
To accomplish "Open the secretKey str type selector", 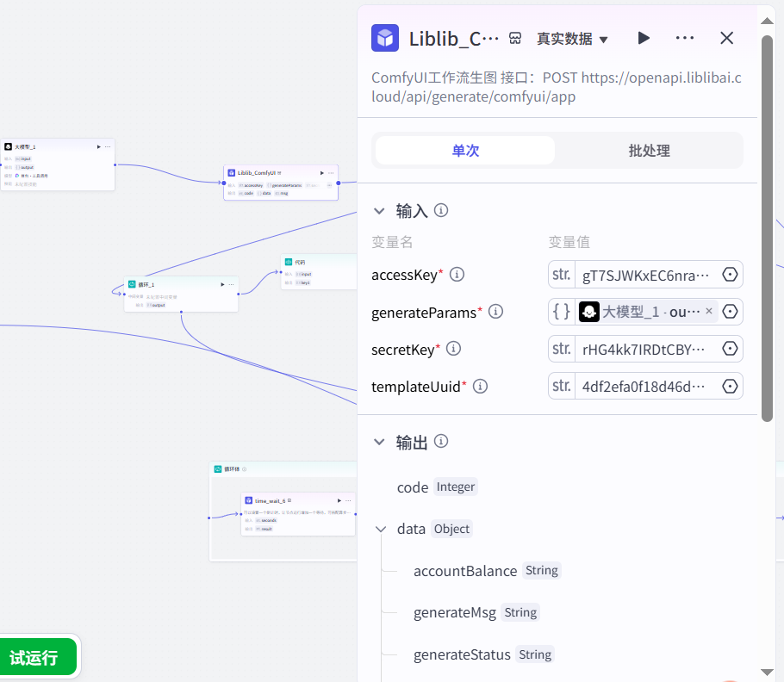I will [x=561, y=349].
